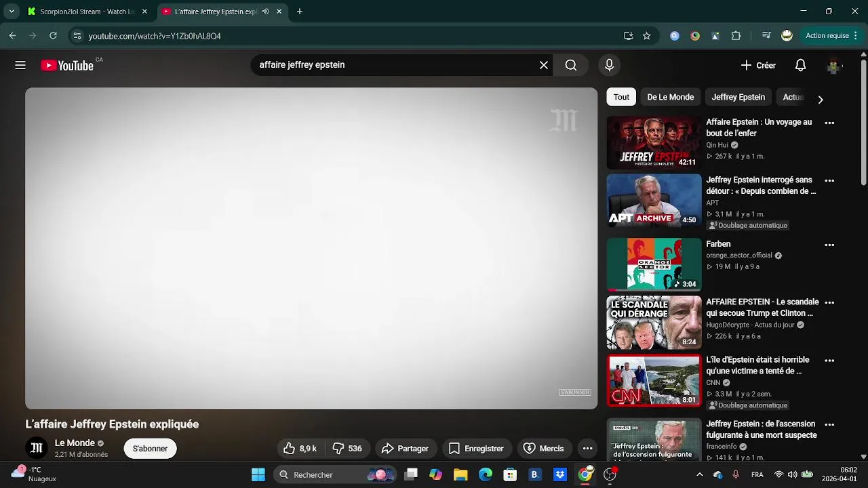Reload the page
The image size is (868, 488).
(x=53, y=35)
